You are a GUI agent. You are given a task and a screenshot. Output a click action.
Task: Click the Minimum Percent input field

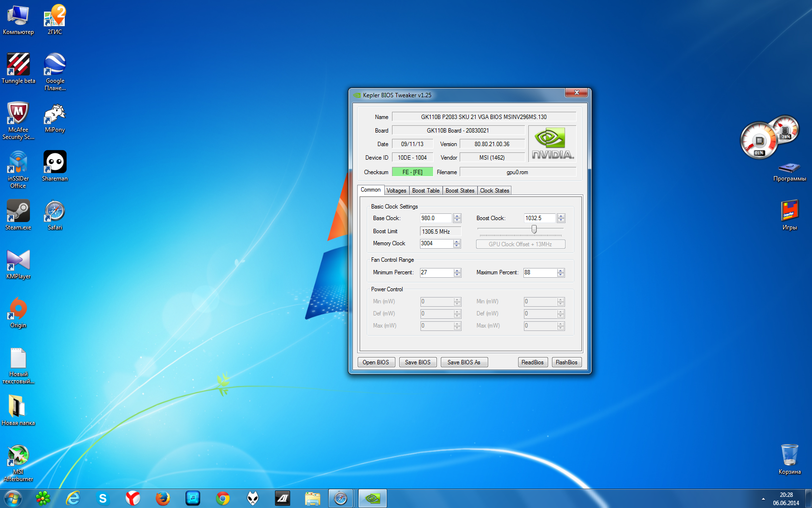click(436, 273)
